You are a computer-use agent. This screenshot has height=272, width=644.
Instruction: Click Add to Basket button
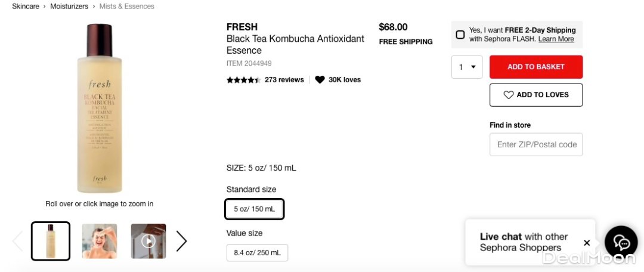(x=535, y=67)
